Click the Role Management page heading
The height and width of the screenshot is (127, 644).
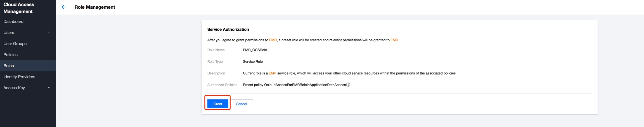coord(95,7)
